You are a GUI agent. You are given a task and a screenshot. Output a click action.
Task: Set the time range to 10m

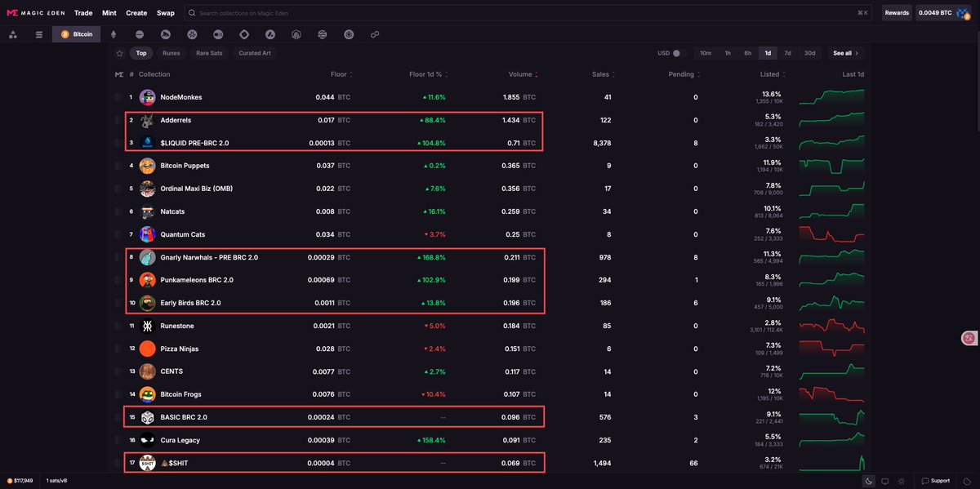point(706,53)
